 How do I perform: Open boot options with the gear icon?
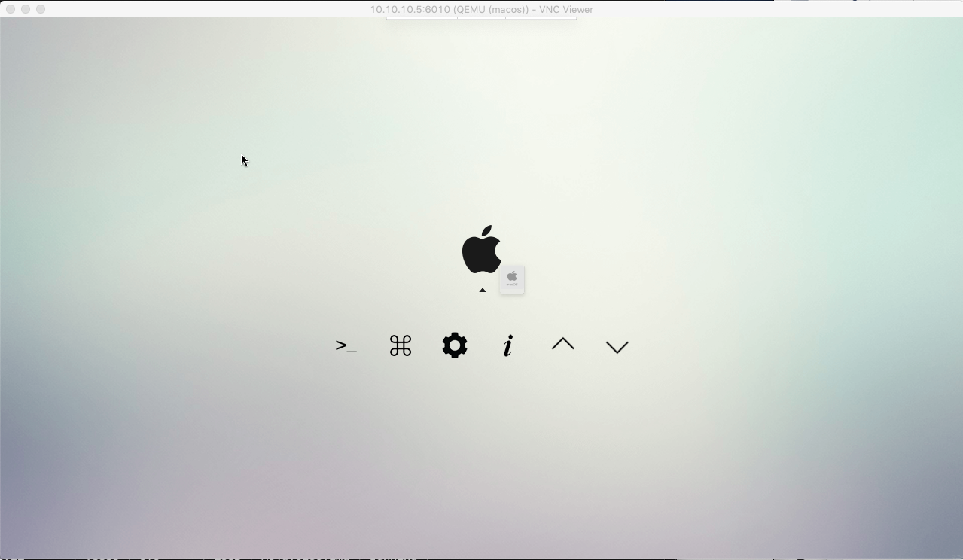[x=455, y=345]
